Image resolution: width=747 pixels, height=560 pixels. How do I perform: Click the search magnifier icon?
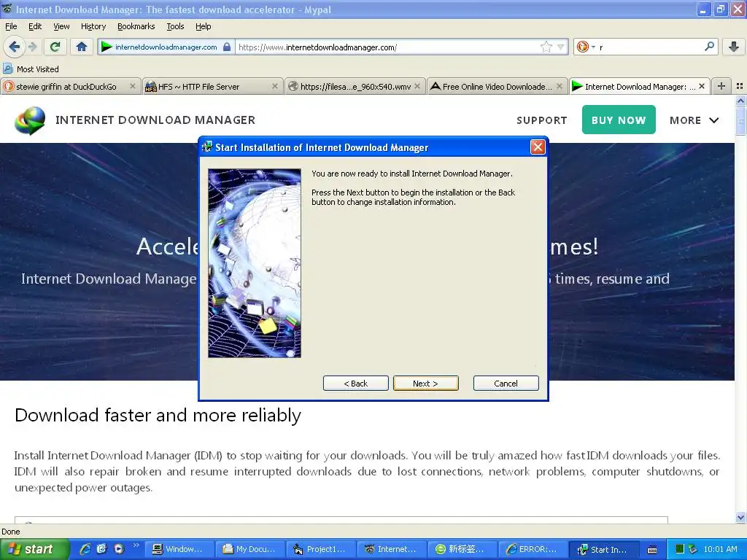point(709,46)
